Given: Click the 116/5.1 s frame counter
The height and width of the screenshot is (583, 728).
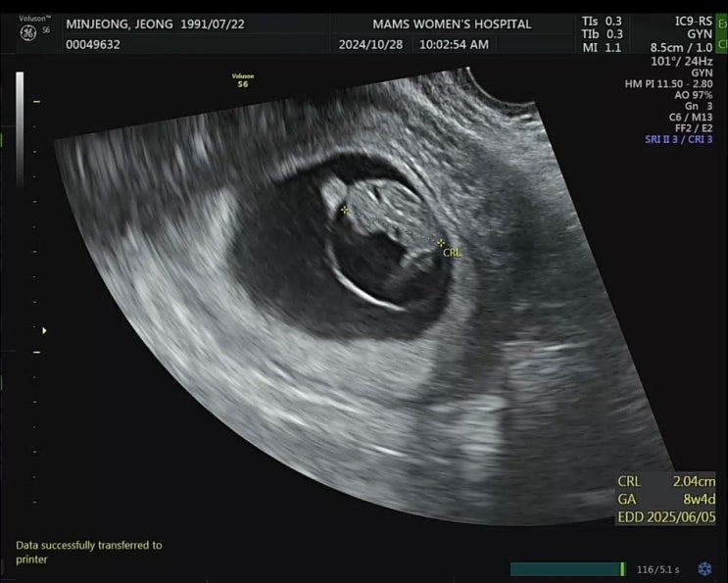Looking at the screenshot, I should [x=657, y=569].
